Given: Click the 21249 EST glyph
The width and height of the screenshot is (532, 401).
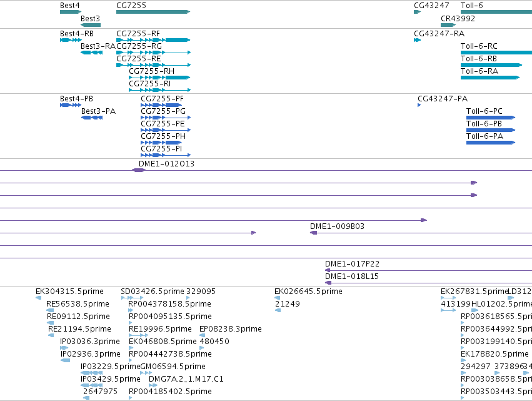Looking at the screenshot, I should (278, 310).
